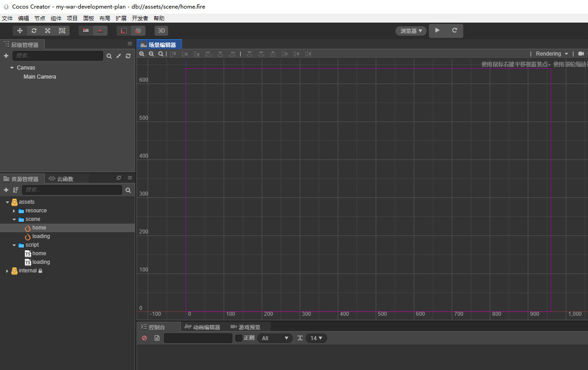This screenshot has width=588, height=370.
Task: Pop out the asset panel
Action: pos(119,178)
